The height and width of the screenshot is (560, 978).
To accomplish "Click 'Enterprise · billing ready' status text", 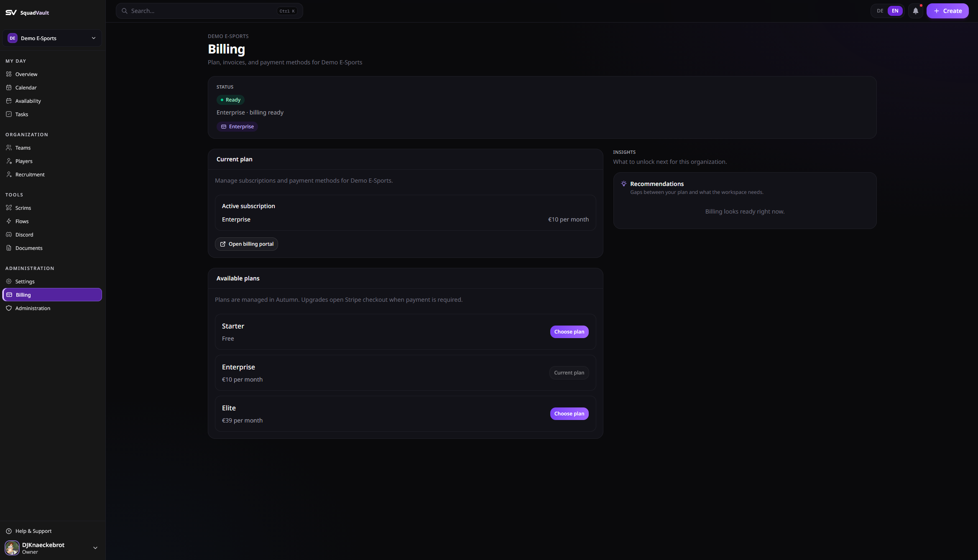I will (250, 112).
